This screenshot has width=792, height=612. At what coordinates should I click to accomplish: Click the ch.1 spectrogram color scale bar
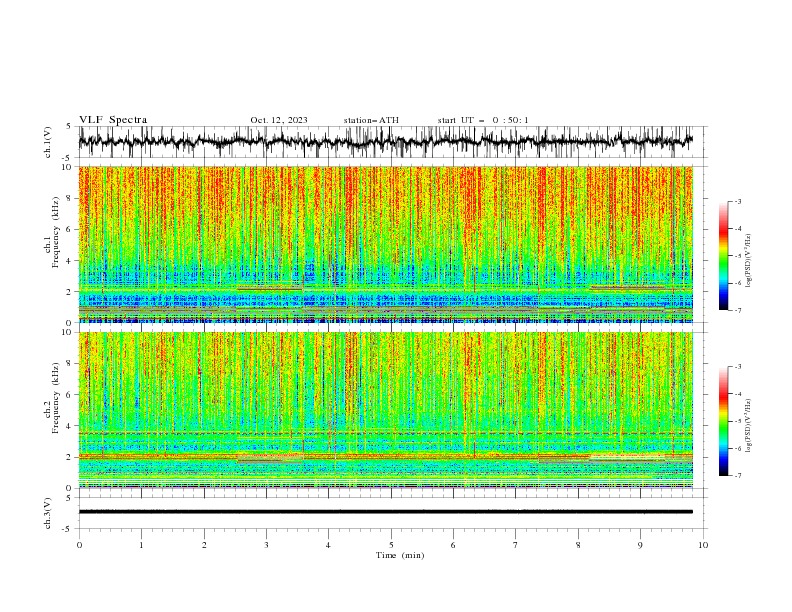coord(723,256)
